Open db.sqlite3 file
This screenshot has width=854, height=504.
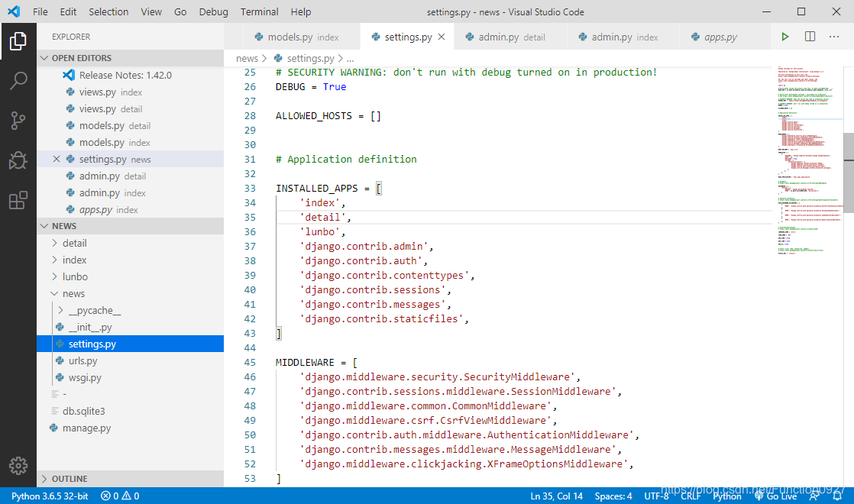coord(131,411)
